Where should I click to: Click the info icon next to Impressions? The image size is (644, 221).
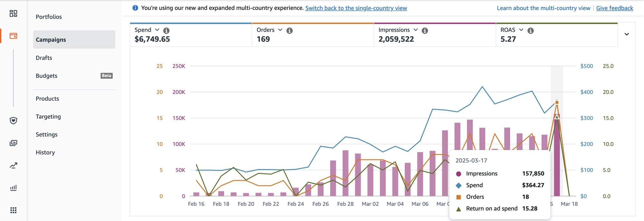click(425, 31)
